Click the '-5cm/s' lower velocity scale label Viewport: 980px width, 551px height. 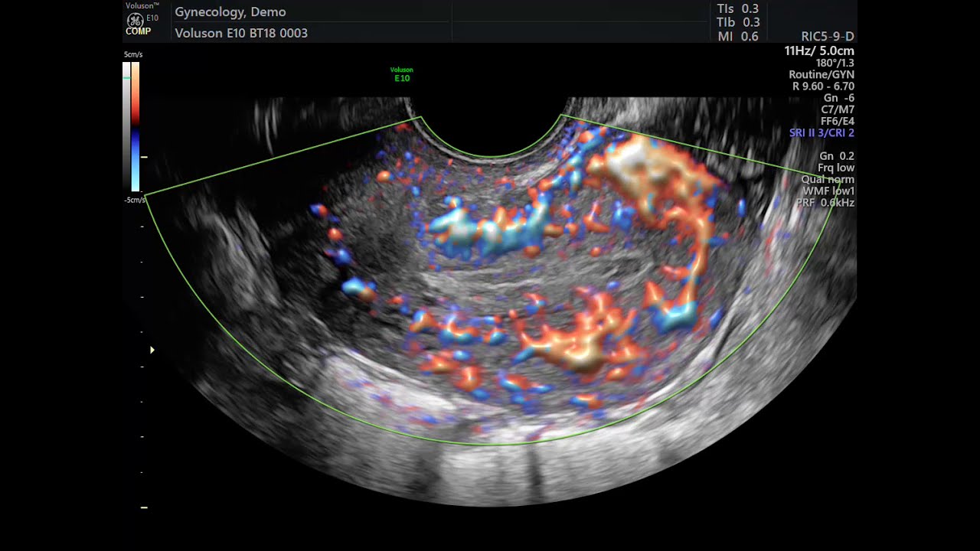134,201
